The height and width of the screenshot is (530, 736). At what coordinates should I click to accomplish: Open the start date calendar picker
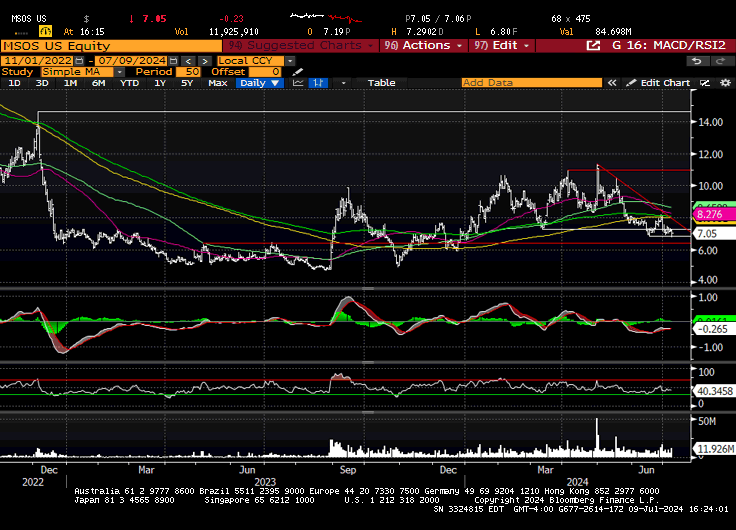tap(79, 61)
